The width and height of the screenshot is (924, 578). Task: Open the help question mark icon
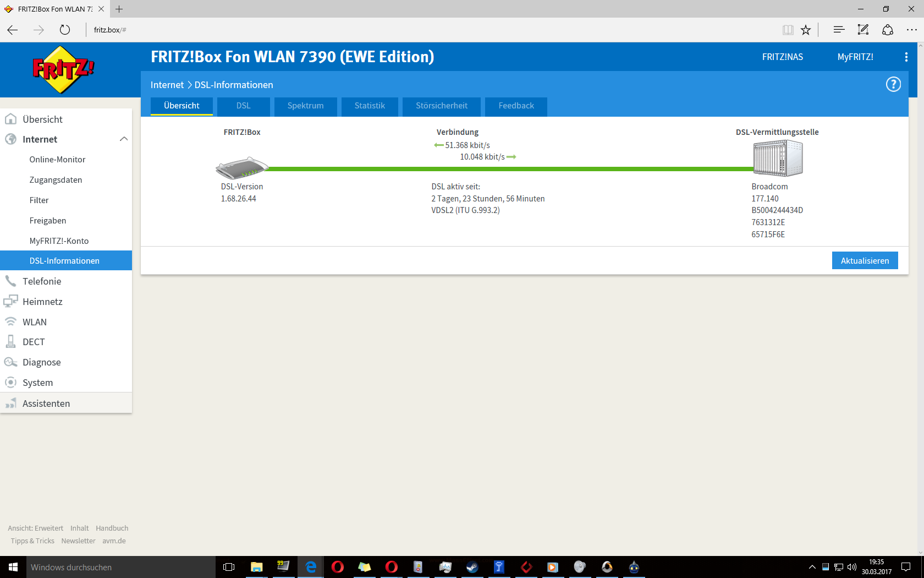pos(893,84)
